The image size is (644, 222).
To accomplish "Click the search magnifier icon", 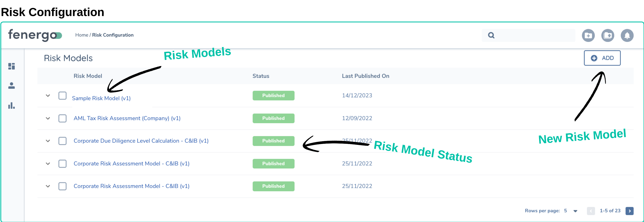I will click(491, 35).
